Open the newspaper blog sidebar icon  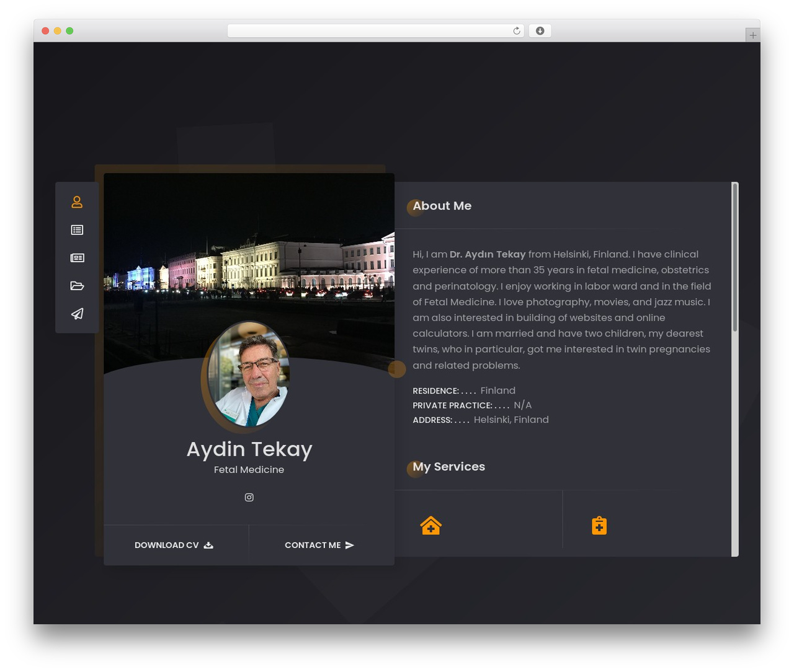tap(77, 258)
